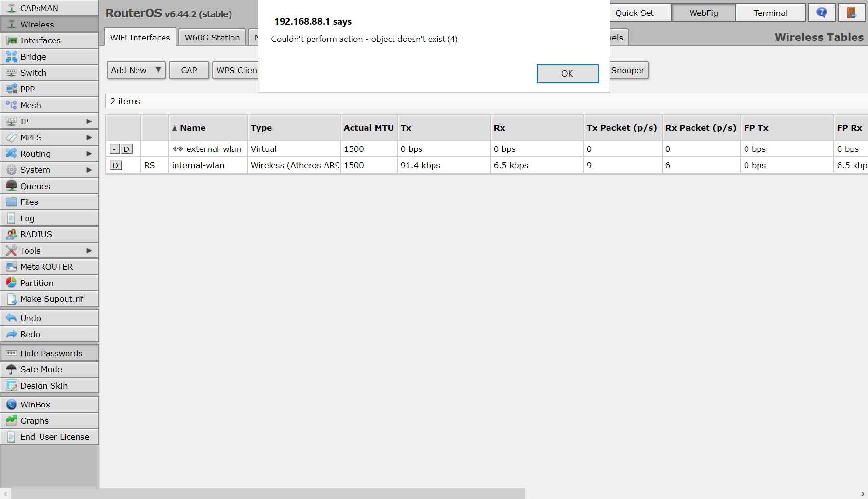
Task: Click the FP Tx column header
Action: point(787,128)
